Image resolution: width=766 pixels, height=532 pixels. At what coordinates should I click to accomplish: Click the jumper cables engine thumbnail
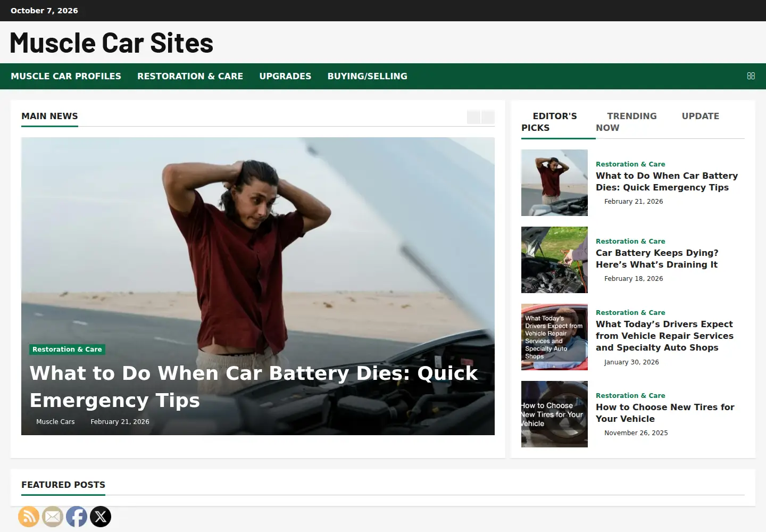[554, 260]
